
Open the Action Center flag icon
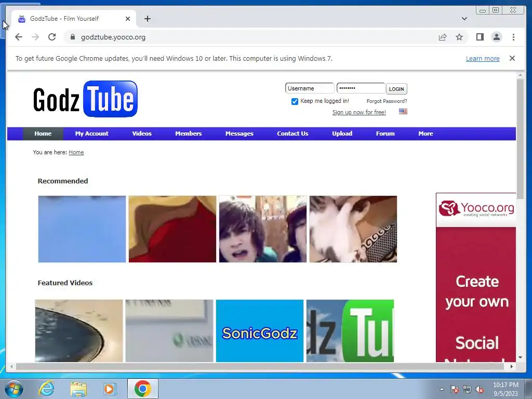(455, 389)
